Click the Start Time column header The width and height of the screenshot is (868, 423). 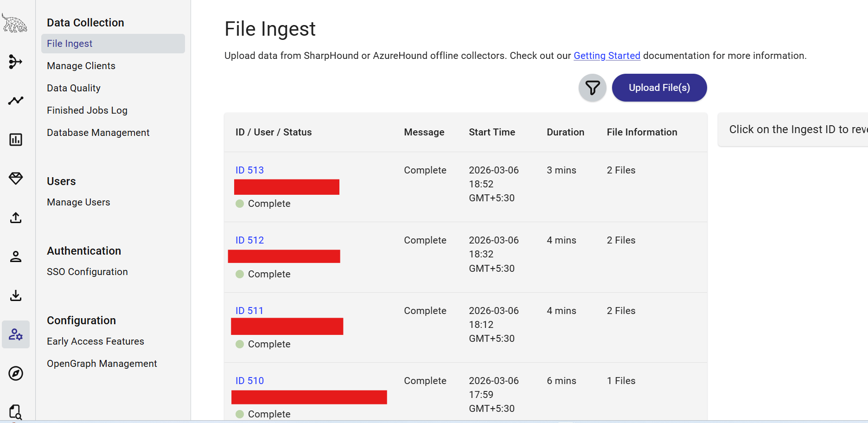click(x=492, y=132)
